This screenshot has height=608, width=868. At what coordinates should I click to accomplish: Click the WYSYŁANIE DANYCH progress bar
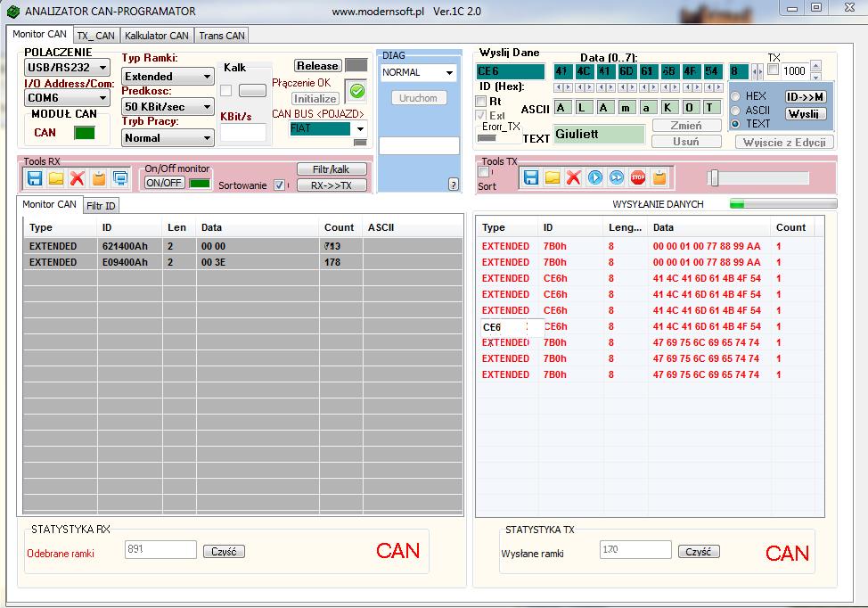coord(783,204)
